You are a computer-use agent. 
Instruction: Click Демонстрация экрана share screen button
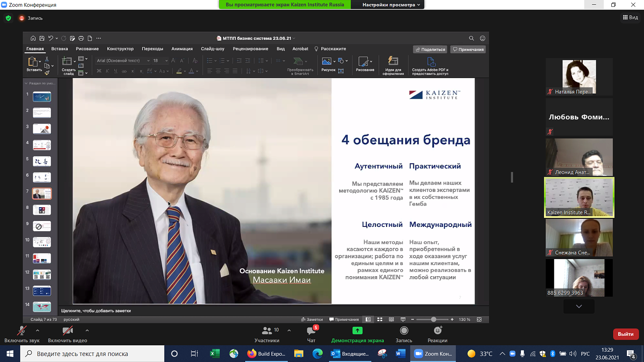[x=358, y=334]
